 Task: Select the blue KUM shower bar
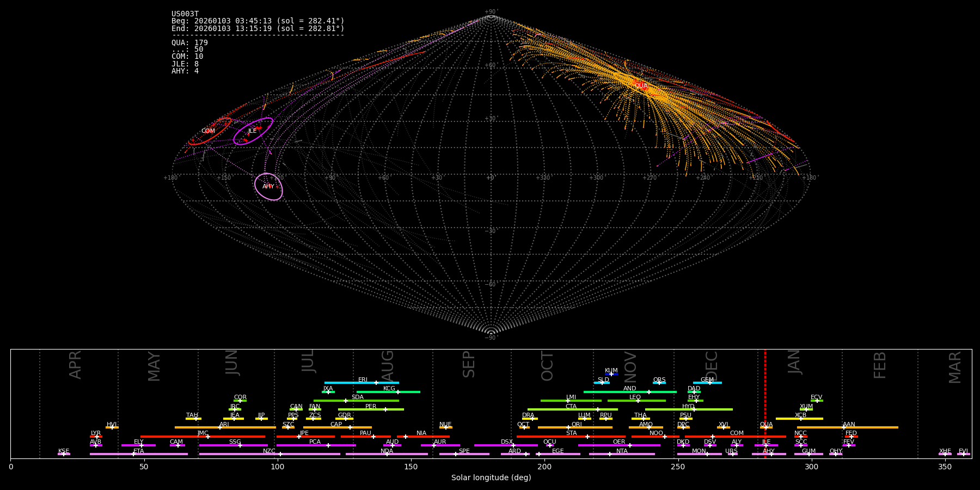(x=611, y=374)
